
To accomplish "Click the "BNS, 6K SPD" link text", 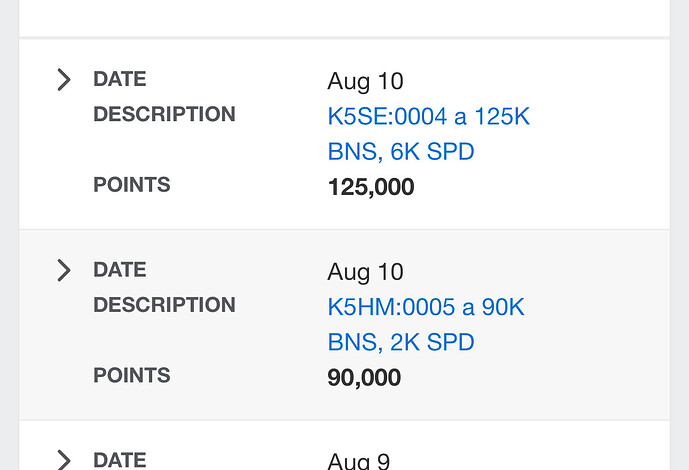I will click(401, 152).
